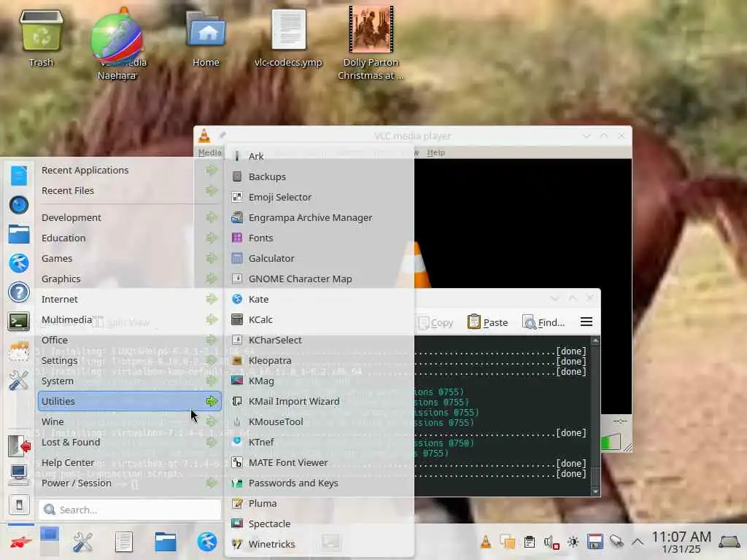Click the KMag magnifier icon
The image size is (747, 560).
[237, 381]
